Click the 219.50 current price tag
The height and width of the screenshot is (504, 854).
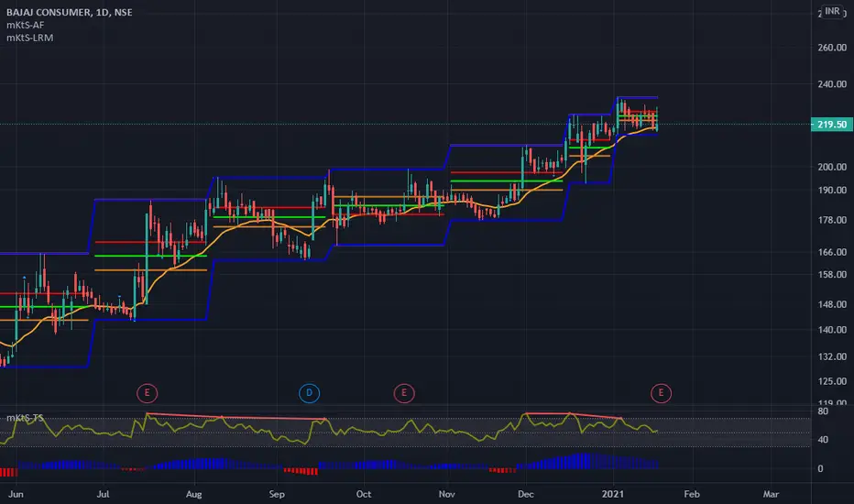tap(832, 125)
